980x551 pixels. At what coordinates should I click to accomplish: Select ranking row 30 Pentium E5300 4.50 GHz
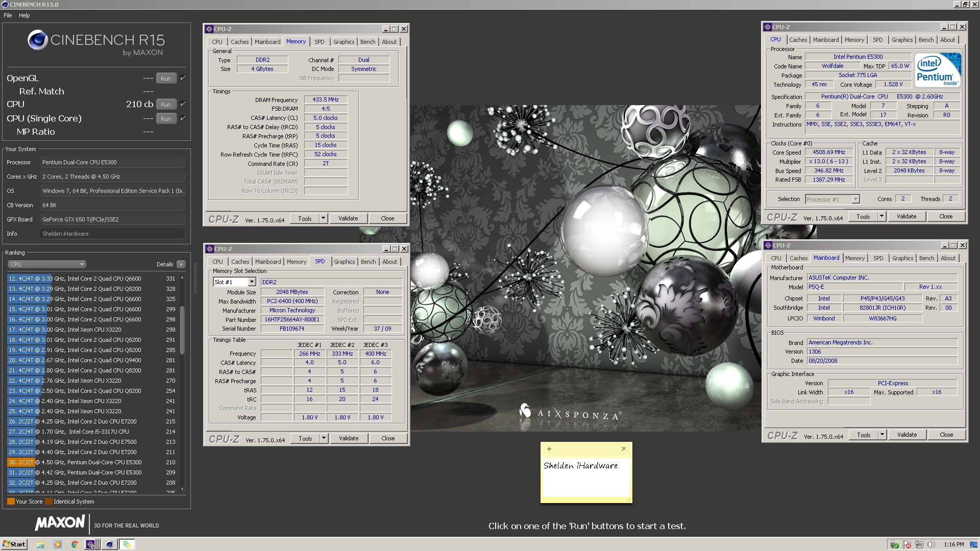click(x=92, y=462)
